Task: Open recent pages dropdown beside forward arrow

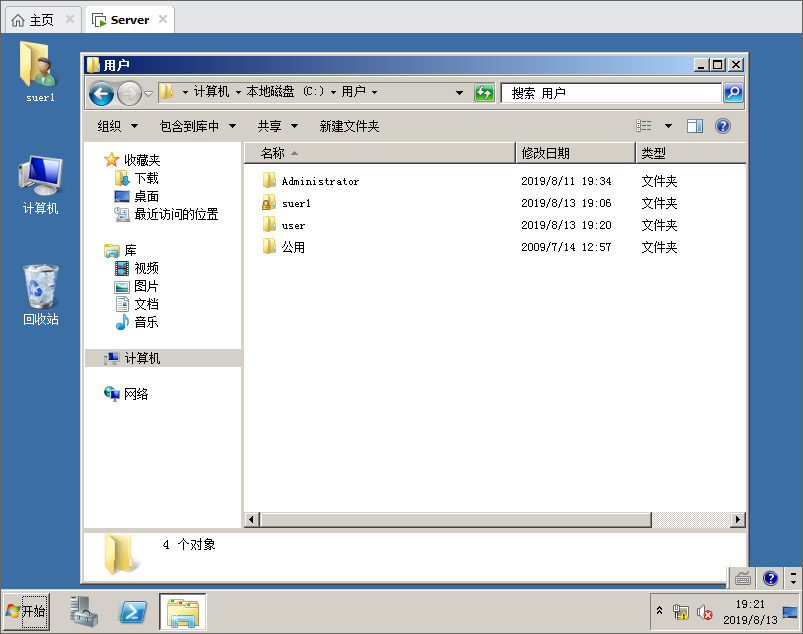Action: [149, 94]
